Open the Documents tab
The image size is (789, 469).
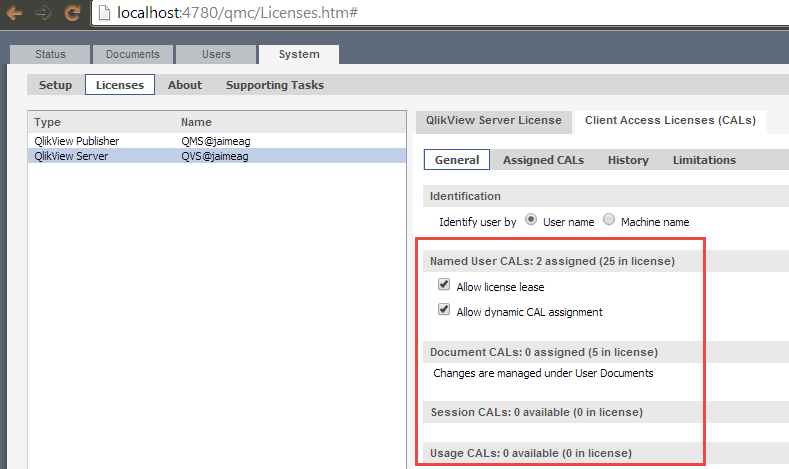(x=133, y=54)
